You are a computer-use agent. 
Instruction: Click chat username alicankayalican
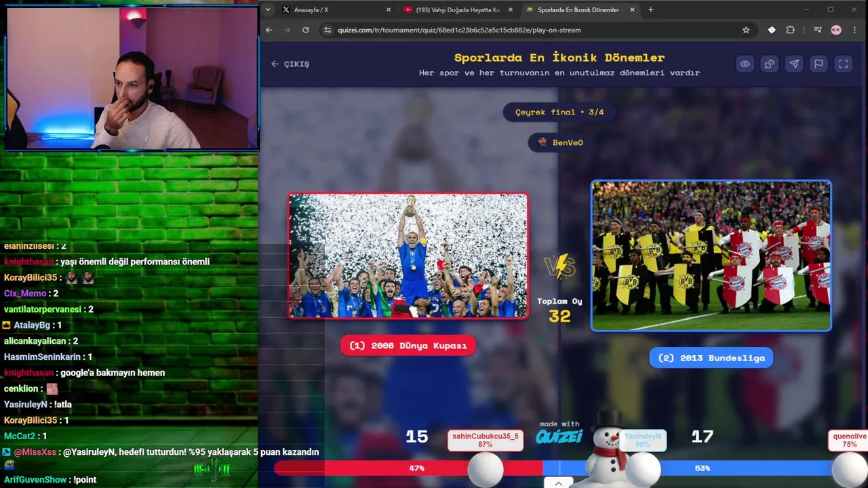35,341
